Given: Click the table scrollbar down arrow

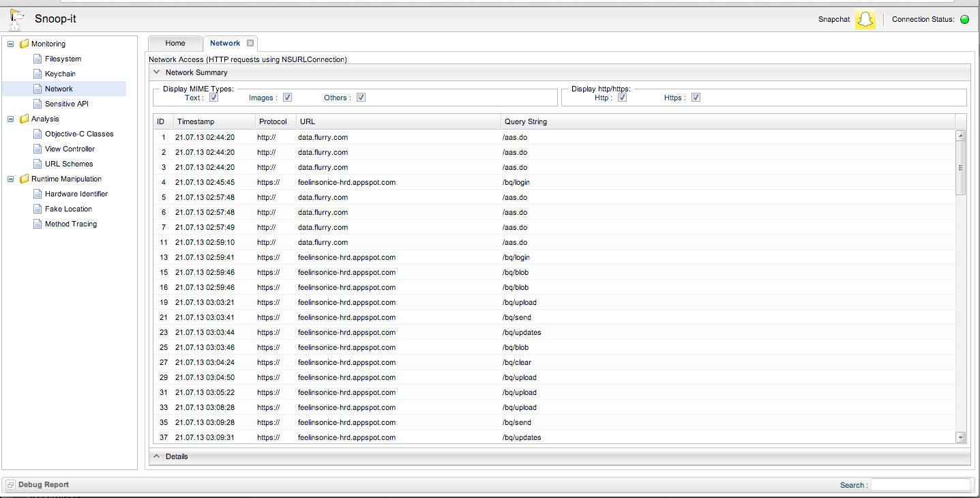Looking at the screenshot, I should (x=960, y=437).
